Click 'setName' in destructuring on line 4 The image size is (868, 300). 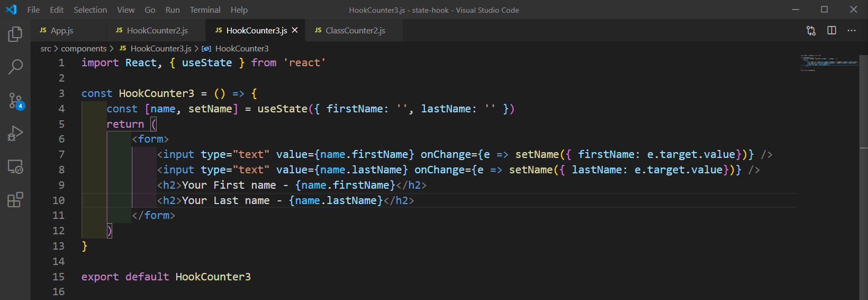click(x=210, y=109)
